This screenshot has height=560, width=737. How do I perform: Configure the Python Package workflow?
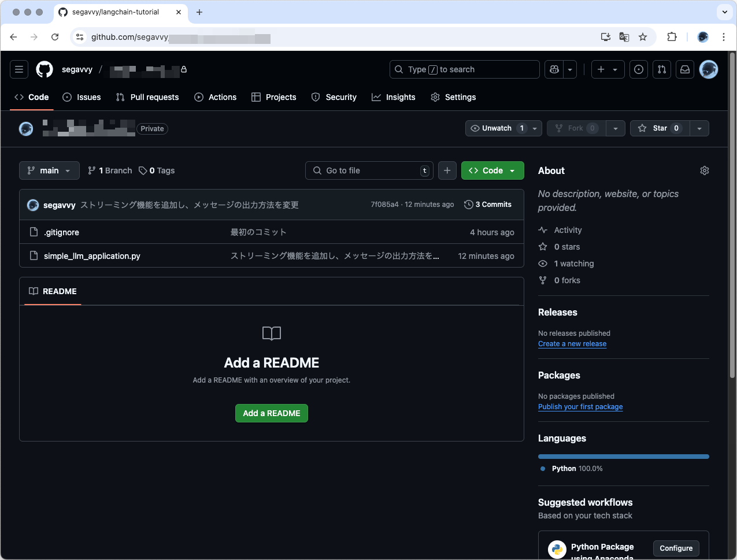pyautogui.click(x=676, y=548)
